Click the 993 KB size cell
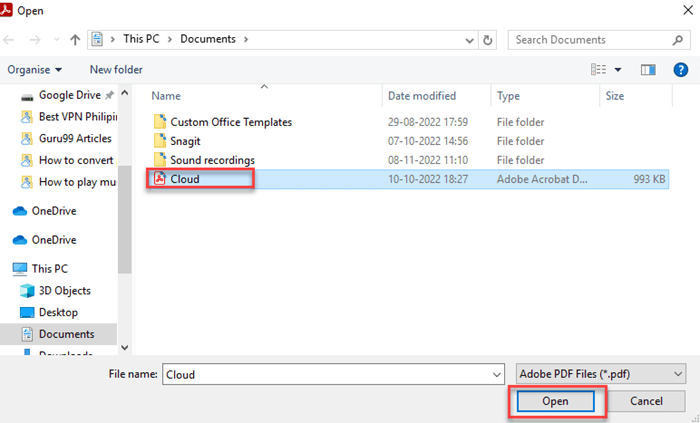 [x=649, y=179]
